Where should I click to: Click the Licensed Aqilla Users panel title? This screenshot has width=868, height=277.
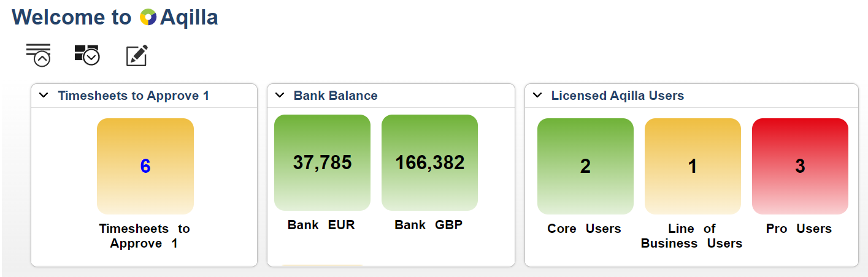[617, 96]
